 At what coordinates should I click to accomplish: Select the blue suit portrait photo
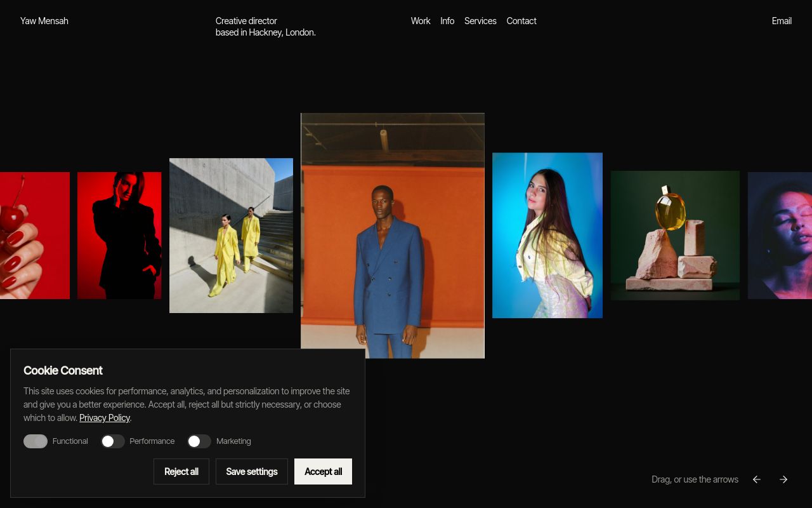click(393, 236)
